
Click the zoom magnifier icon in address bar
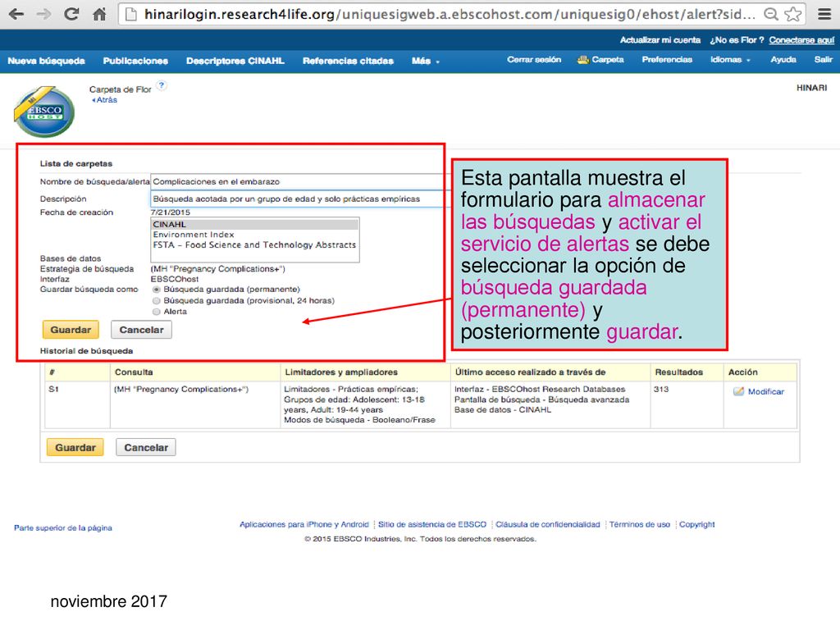click(x=771, y=14)
